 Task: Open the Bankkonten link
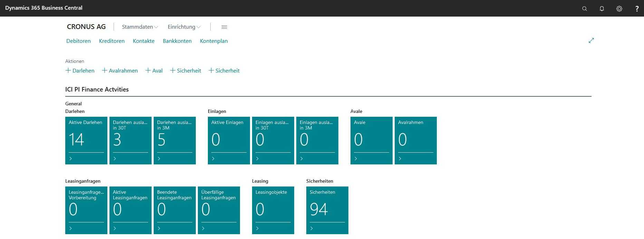(x=177, y=41)
